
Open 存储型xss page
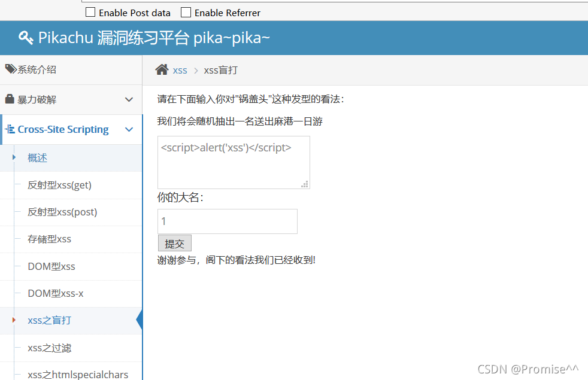click(71, 239)
